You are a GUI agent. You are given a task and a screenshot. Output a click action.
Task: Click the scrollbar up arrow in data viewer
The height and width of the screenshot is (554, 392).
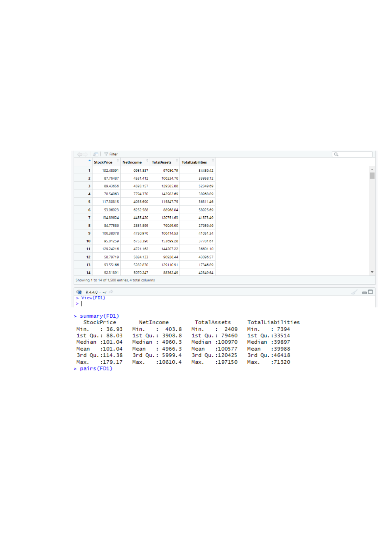coord(372,169)
